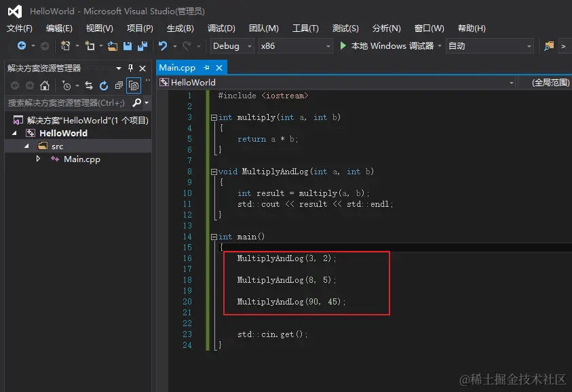Refresh the Solution Explorer
This screenshot has width=572, height=392.
104,85
